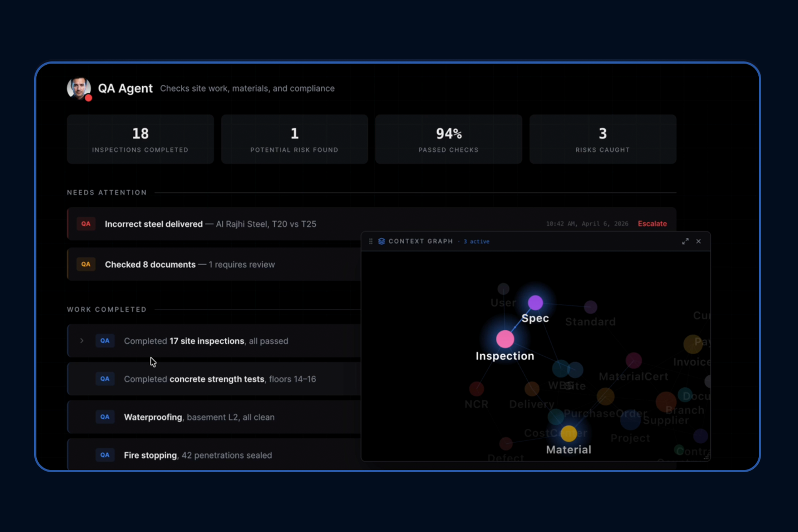Select the yellow Material graph node

tap(568, 434)
